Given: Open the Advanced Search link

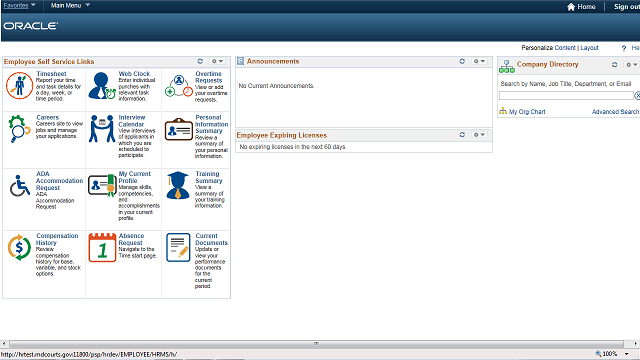Looking at the screenshot, I should tap(616, 111).
